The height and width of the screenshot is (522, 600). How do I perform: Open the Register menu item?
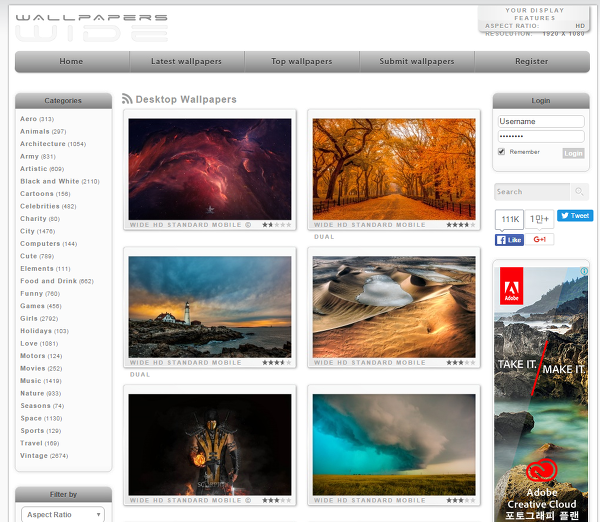click(x=532, y=61)
